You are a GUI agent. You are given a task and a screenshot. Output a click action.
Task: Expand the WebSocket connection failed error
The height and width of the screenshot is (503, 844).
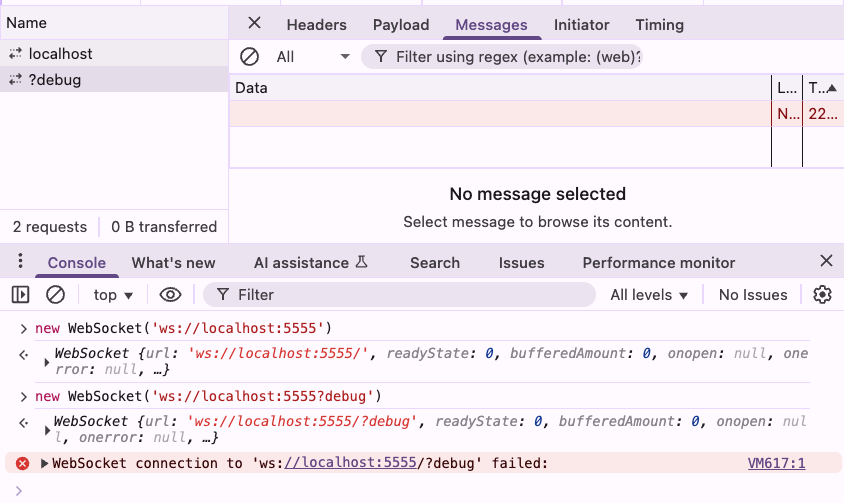(x=44, y=463)
